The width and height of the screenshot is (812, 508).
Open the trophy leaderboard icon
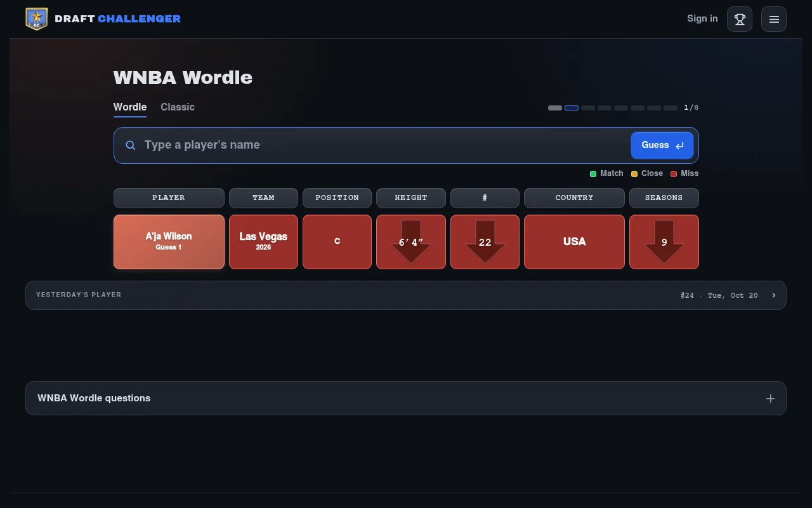740,19
